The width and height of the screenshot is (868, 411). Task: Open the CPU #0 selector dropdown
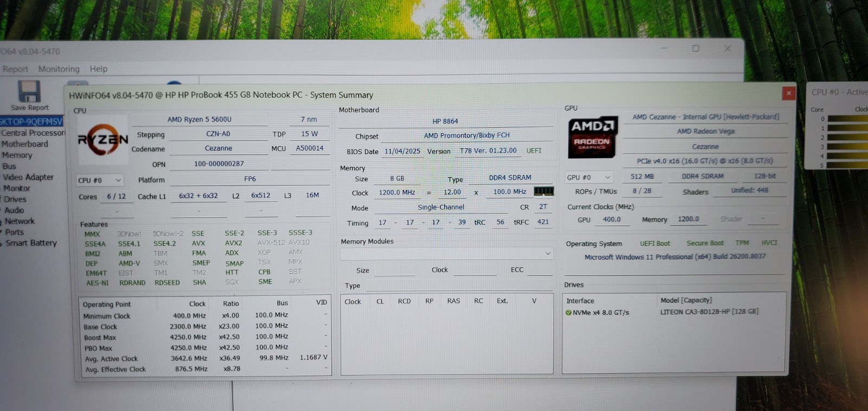(x=100, y=180)
